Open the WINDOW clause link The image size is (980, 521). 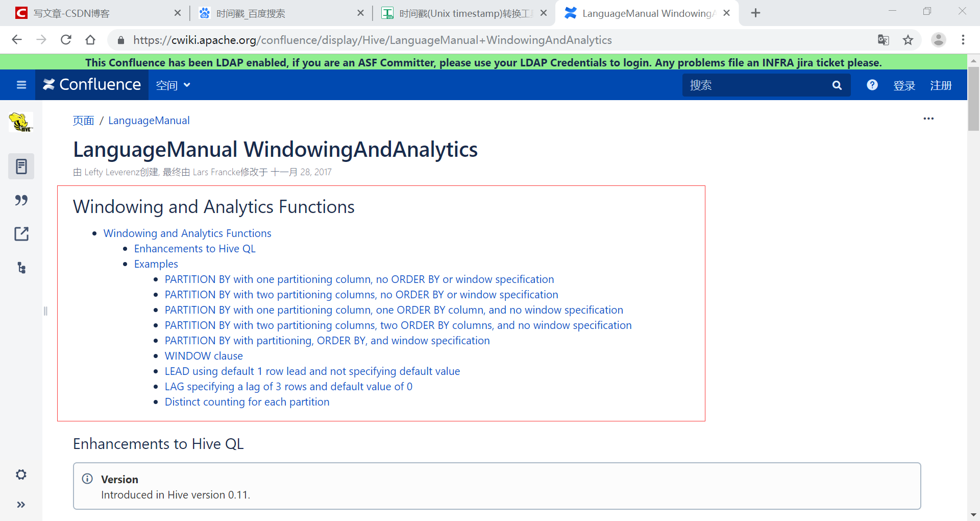tap(204, 356)
